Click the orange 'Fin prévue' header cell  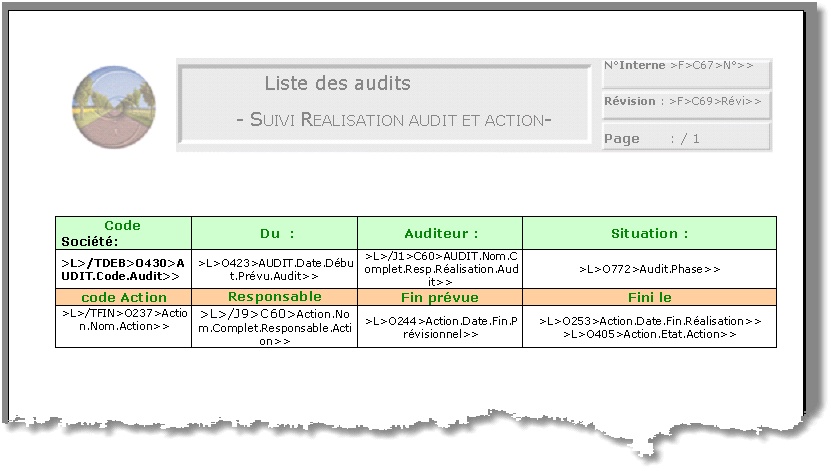pyautogui.click(x=440, y=298)
